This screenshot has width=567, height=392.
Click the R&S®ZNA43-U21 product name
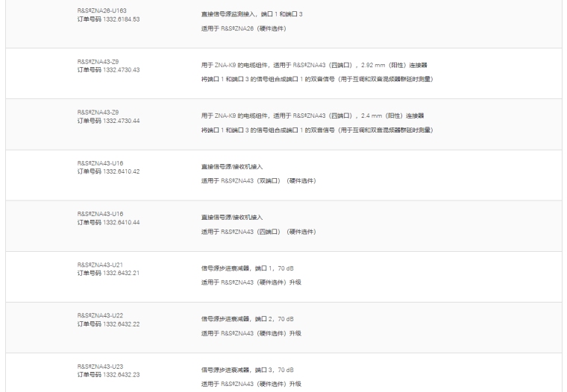pyautogui.click(x=100, y=265)
